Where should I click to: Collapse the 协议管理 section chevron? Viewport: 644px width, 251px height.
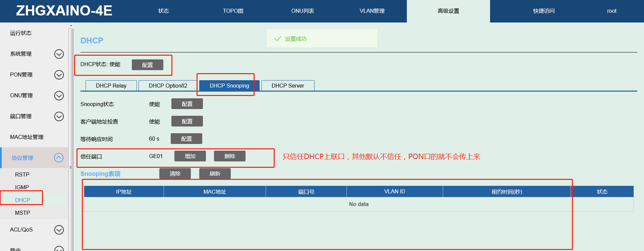click(59, 158)
